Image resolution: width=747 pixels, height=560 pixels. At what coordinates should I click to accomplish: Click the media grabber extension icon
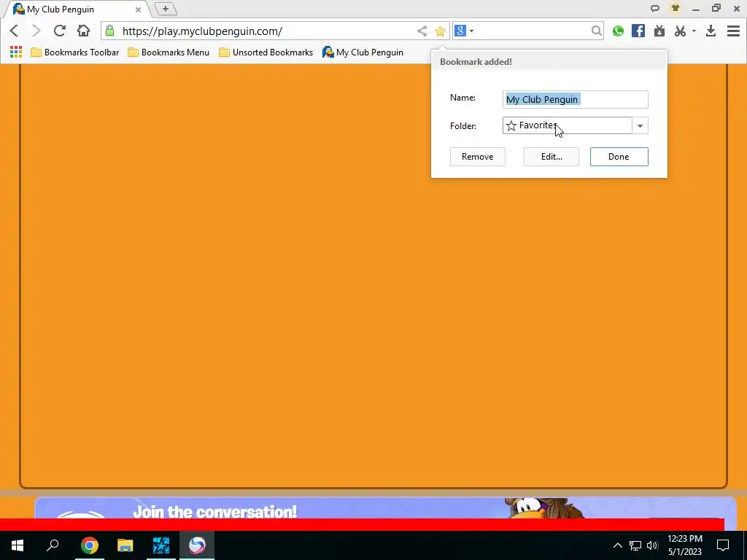tap(659, 31)
